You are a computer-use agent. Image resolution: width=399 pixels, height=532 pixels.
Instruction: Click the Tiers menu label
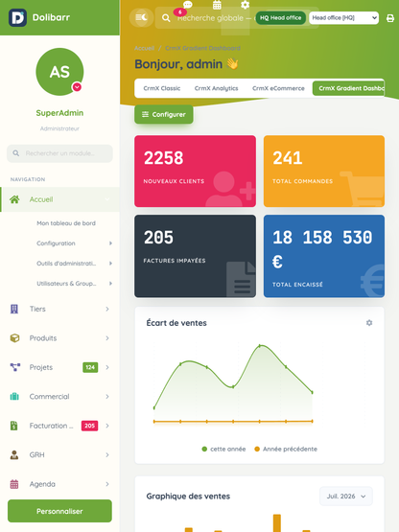click(37, 309)
